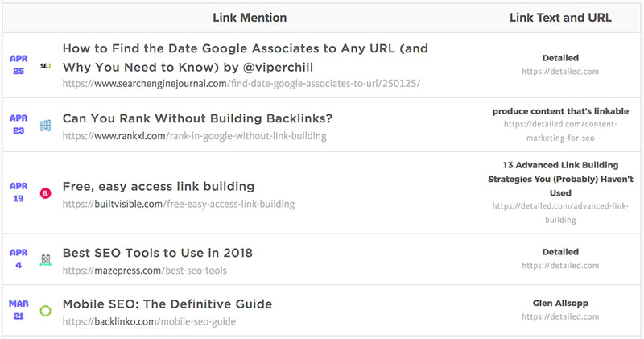644x339 pixels.
Task: Click 'produce content that's linkable' anchor text
Action: [560, 111]
